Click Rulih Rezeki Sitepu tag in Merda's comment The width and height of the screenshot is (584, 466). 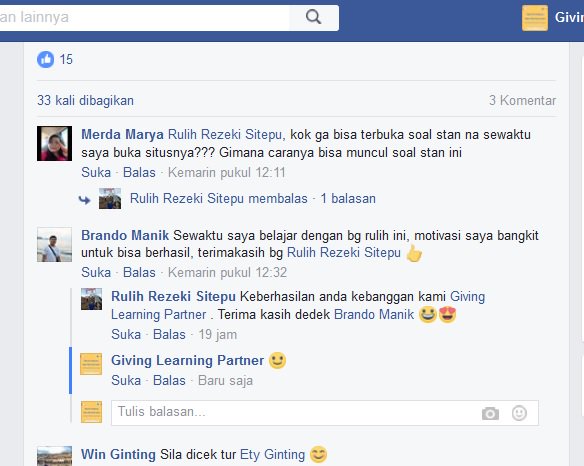[226, 134]
